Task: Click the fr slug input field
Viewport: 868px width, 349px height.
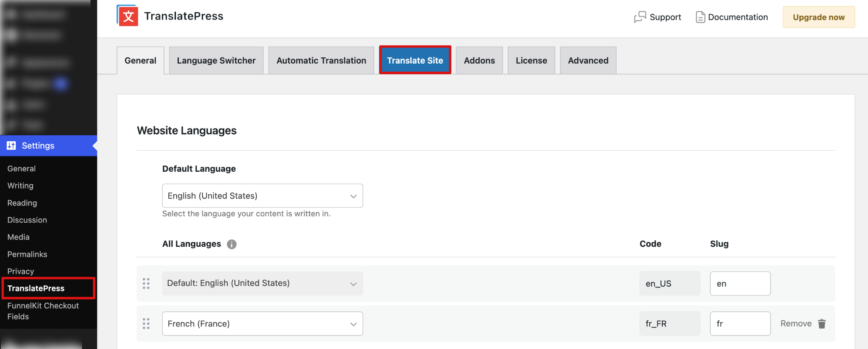Action: click(740, 324)
